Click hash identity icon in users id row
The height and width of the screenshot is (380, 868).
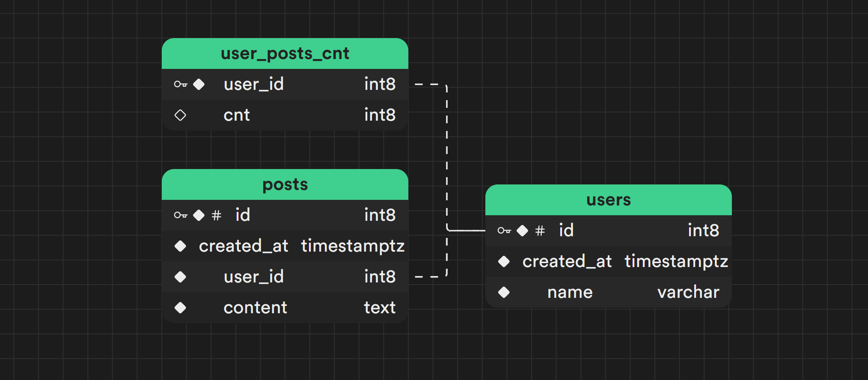click(x=540, y=231)
